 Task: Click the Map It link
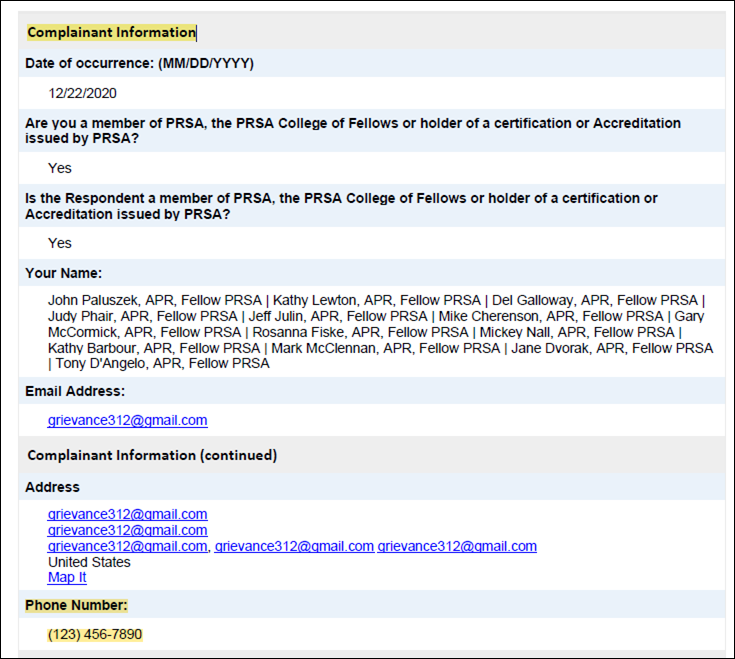pos(67,577)
